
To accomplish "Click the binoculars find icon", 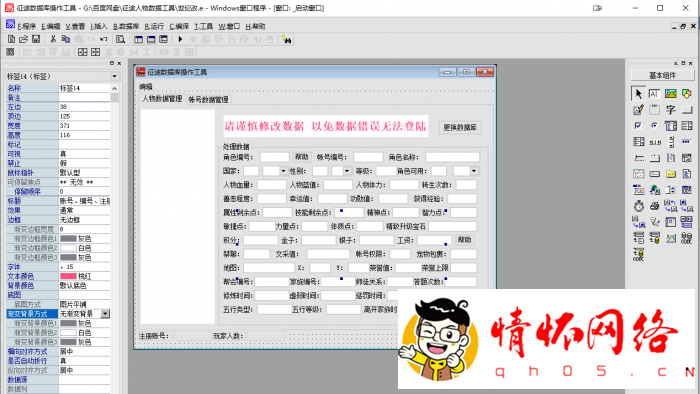I will click(x=287, y=40).
